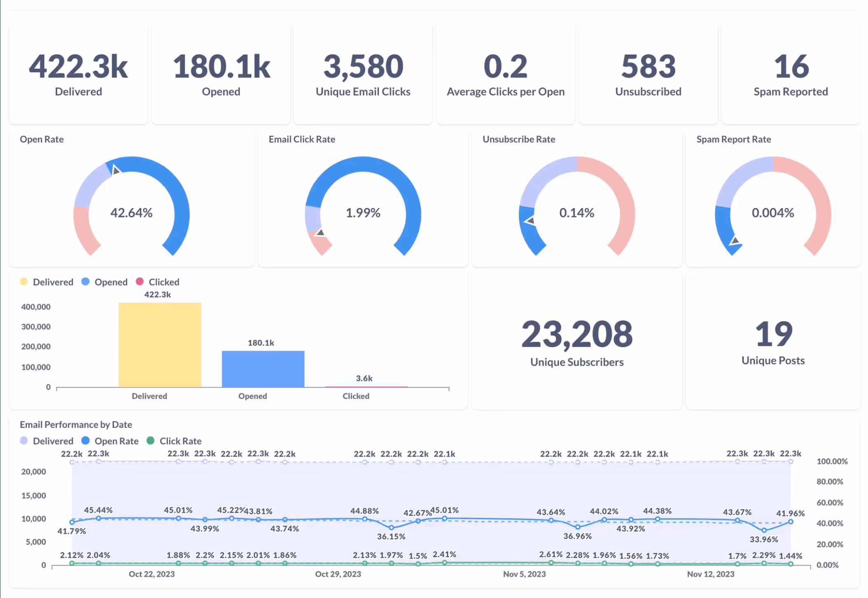Hide Click Rate series in performance legend
This screenshot has width=868, height=598.
click(x=151, y=441)
